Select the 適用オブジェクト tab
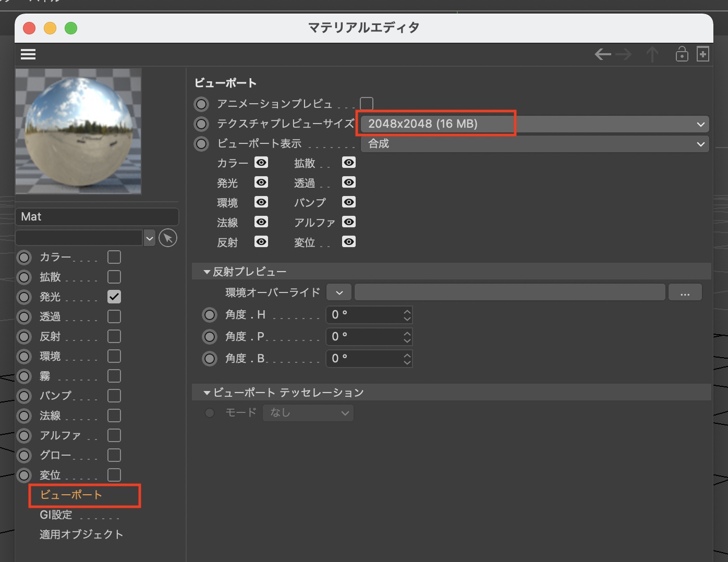This screenshot has height=562, width=728. (x=81, y=534)
